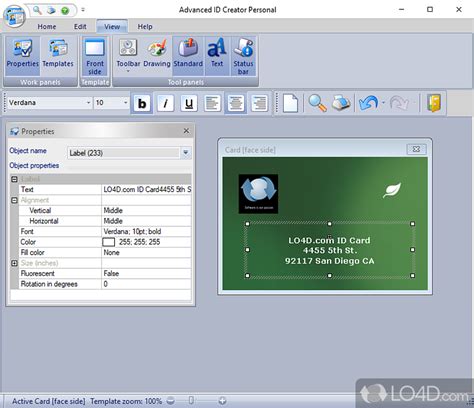This screenshot has width=474, height=408.
Task: Collapse the Label property group
Action: click(14, 179)
